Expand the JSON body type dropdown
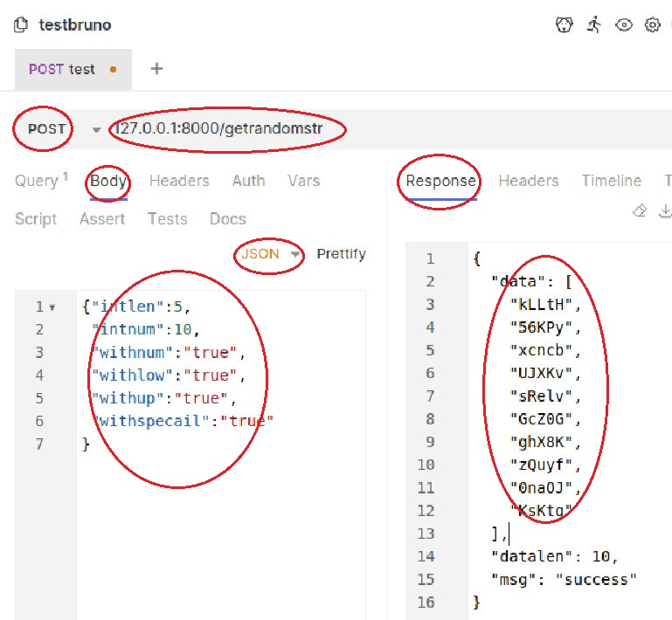 (296, 254)
